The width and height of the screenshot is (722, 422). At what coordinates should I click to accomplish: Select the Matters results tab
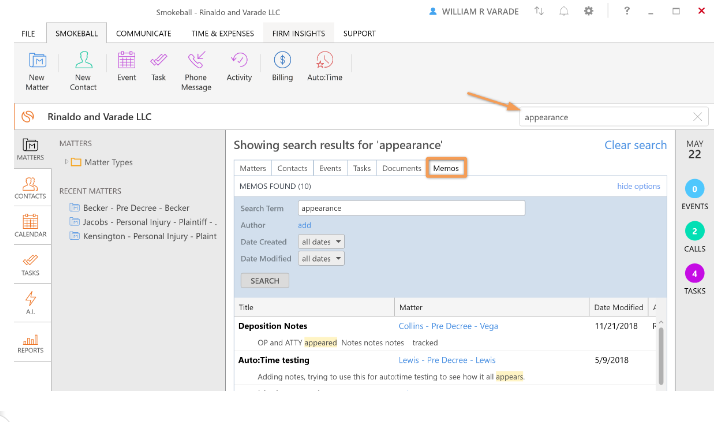(253, 168)
